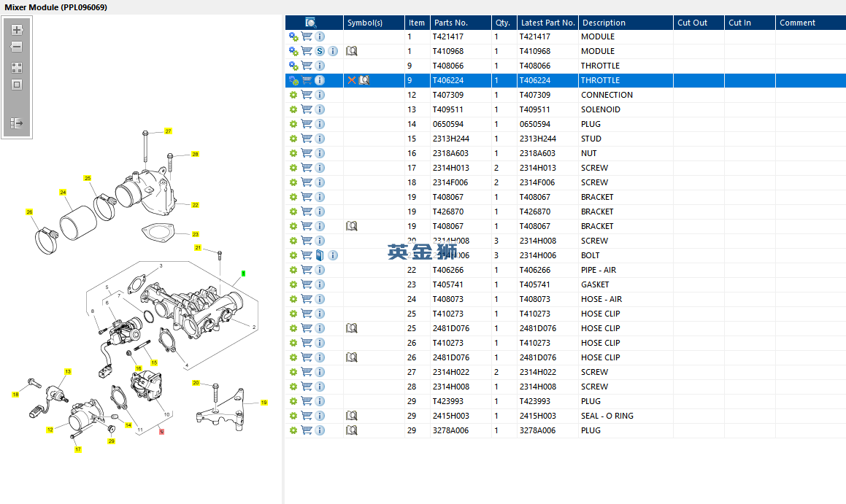The height and width of the screenshot is (504, 846).
Task: Select callout 13 in the diagram
Action: [x=68, y=371]
